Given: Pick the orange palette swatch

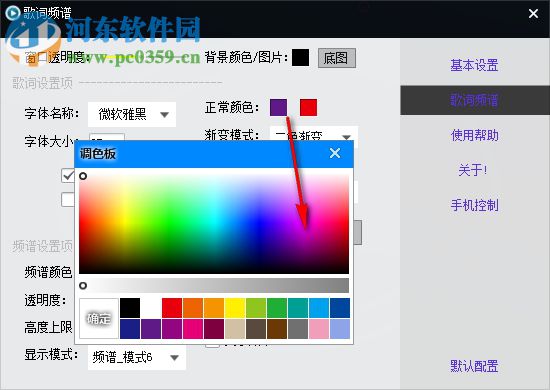Looking at the screenshot, I should coord(214,308).
